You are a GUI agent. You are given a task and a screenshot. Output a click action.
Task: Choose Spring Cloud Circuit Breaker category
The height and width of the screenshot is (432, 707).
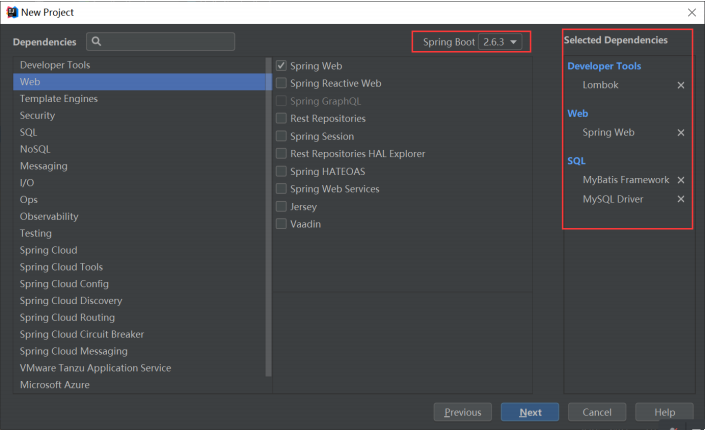140,334
